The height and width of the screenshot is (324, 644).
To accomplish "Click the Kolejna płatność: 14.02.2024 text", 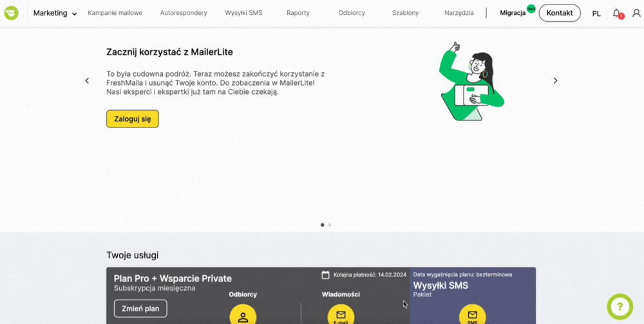I will point(370,274).
